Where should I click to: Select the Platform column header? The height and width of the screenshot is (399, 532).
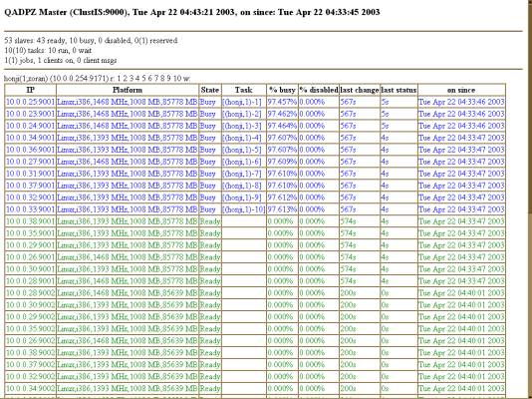click(128, 90)
